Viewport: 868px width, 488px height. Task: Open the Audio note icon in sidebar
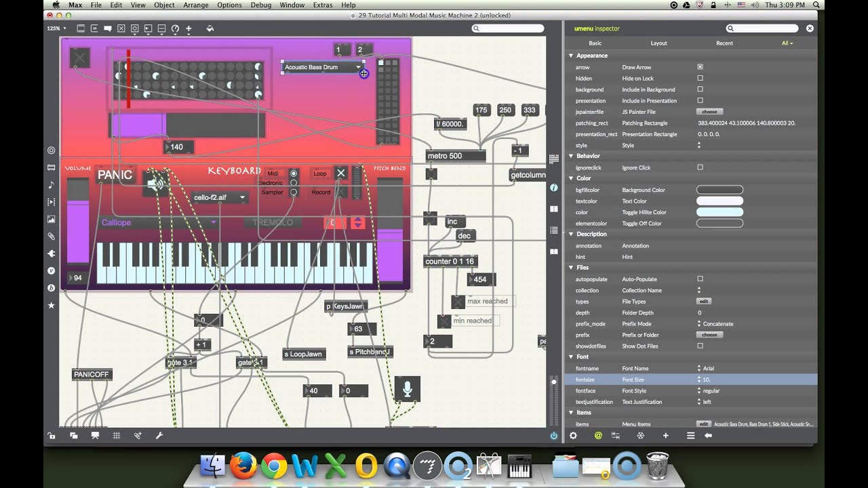[52, 184]
